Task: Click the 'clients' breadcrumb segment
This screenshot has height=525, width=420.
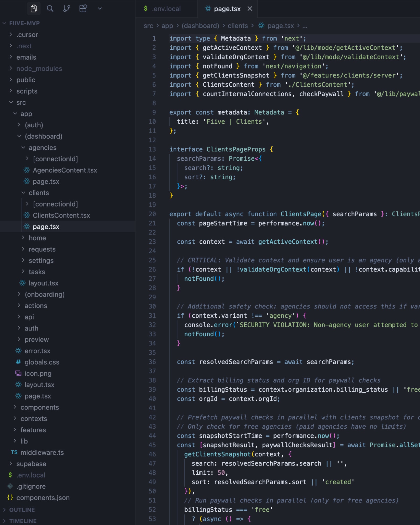Action: coord(238,26)
